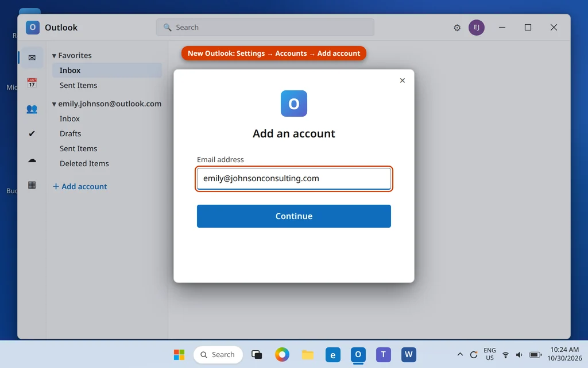The image size is (588, 368).
Task: Click the taskbar Search box
Action: point(218,354)
